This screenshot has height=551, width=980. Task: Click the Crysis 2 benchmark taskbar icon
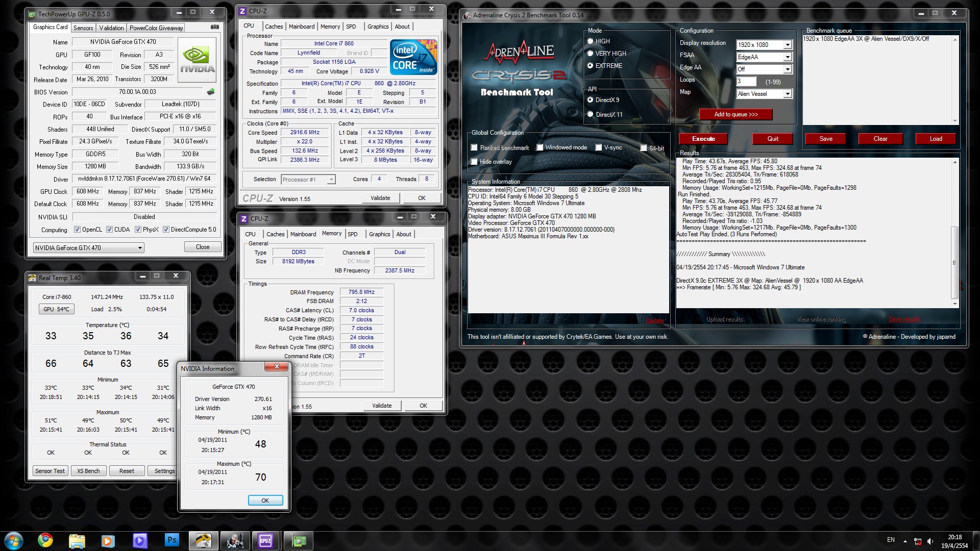click(x=235, y=540)
